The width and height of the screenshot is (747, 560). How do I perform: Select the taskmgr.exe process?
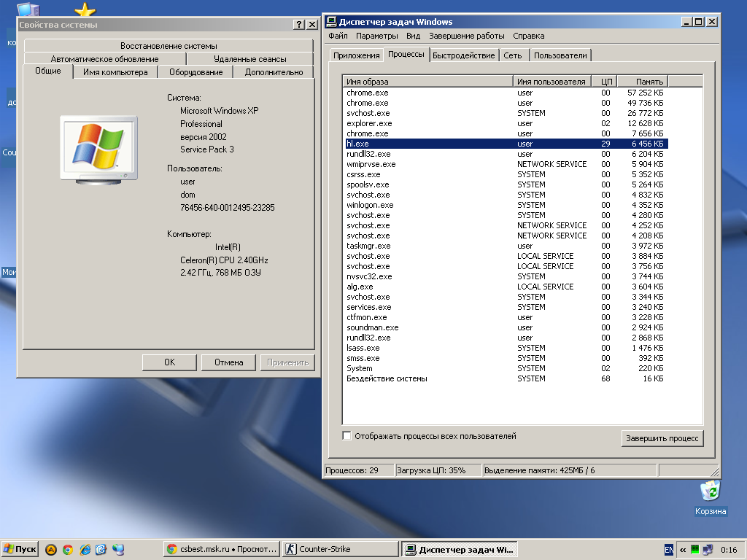coord(506,246)
